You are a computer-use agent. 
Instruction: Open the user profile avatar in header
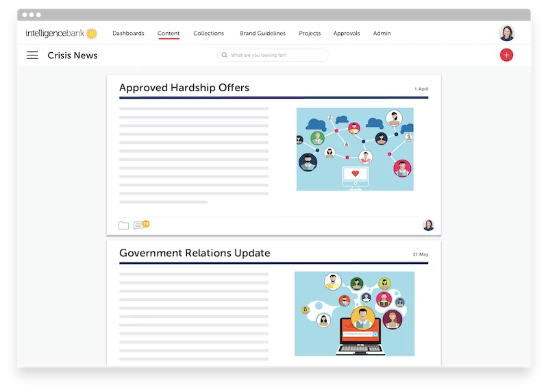click(x=506, y=33)
